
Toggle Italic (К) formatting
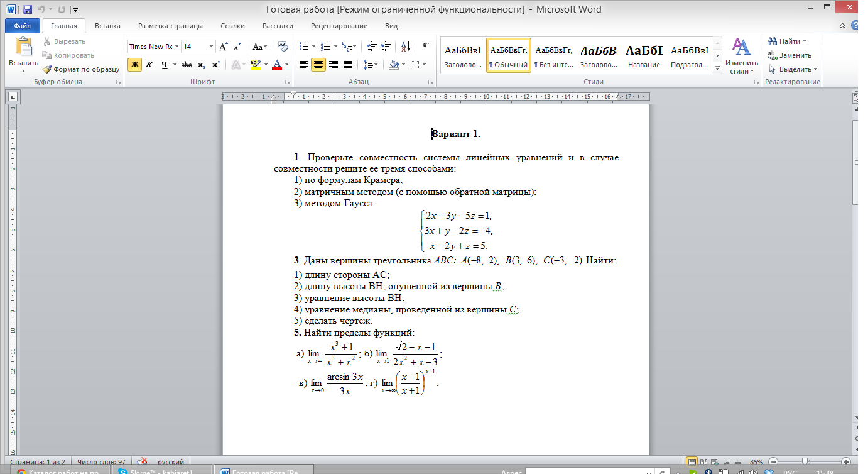click(149, 64)
